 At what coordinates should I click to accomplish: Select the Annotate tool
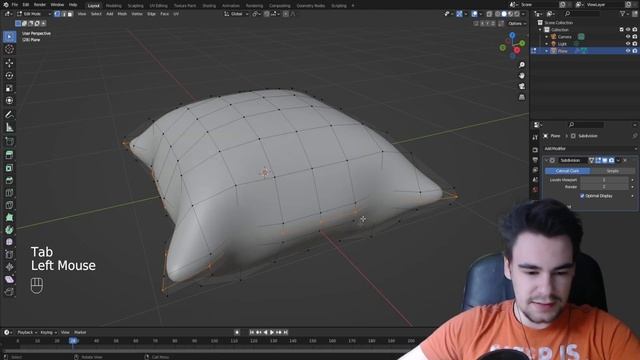pyautogui.click(x=9, y=115)
